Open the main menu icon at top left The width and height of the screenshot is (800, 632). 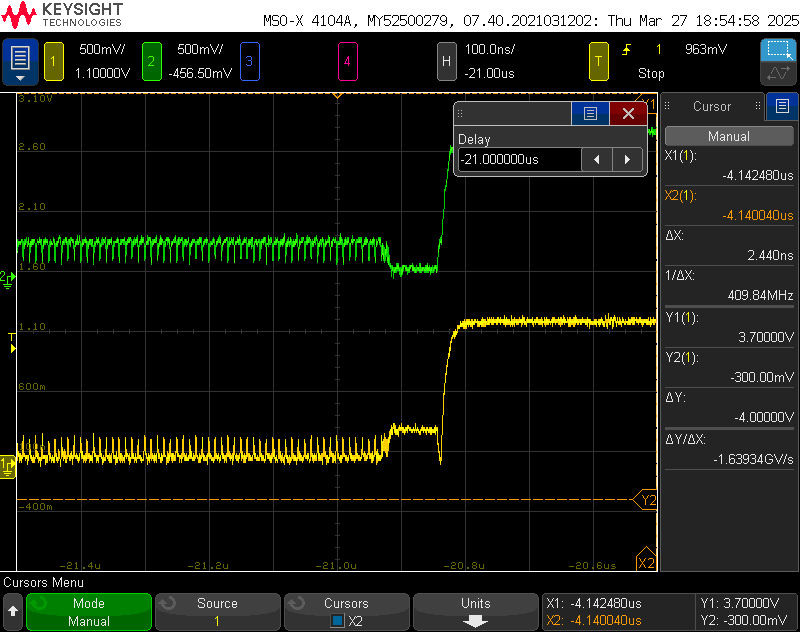click(20, 61)
